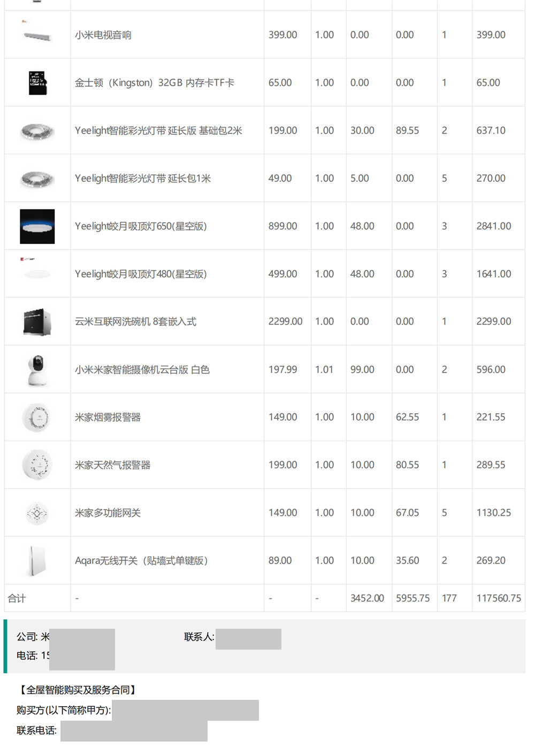Select the 89.00 unit price for Aqara无线开关
The width and height of the screenshot is (535, 756).
(x=280, y=560)
